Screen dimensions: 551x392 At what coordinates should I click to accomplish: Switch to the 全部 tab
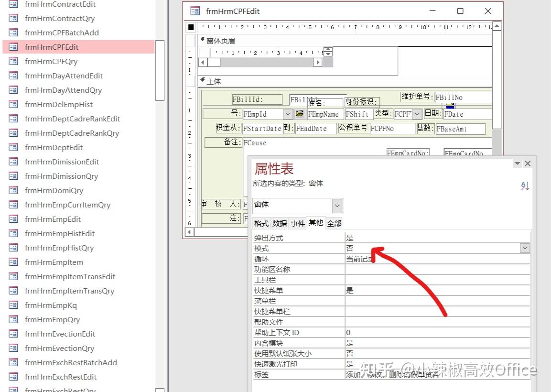pos(333,223)
